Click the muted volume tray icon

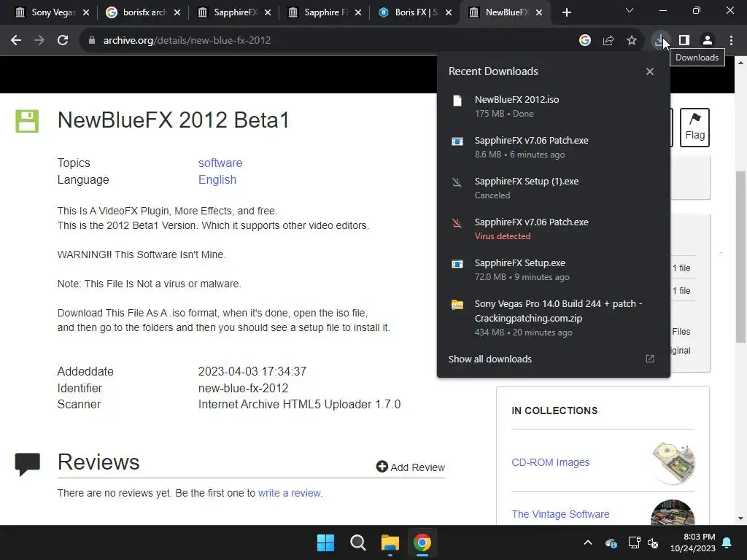tap(653, 542)
